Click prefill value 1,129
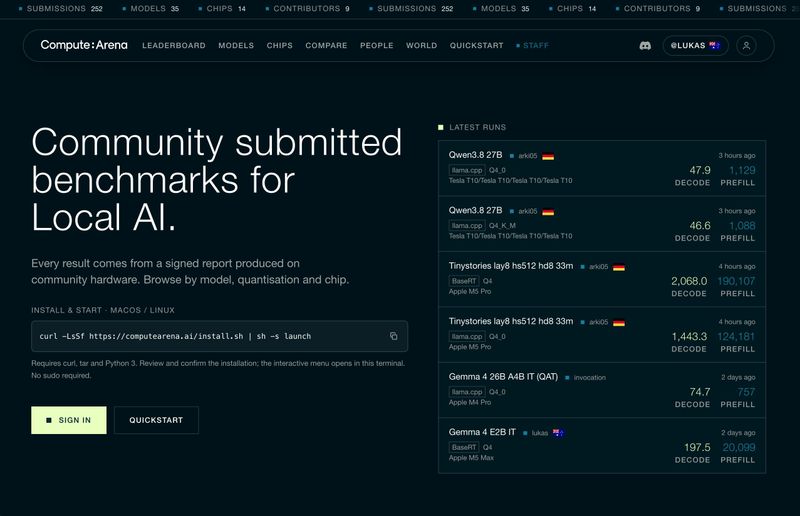Image resolution: width=800 pixels, height=516 pixels. (x=742, y=170)
